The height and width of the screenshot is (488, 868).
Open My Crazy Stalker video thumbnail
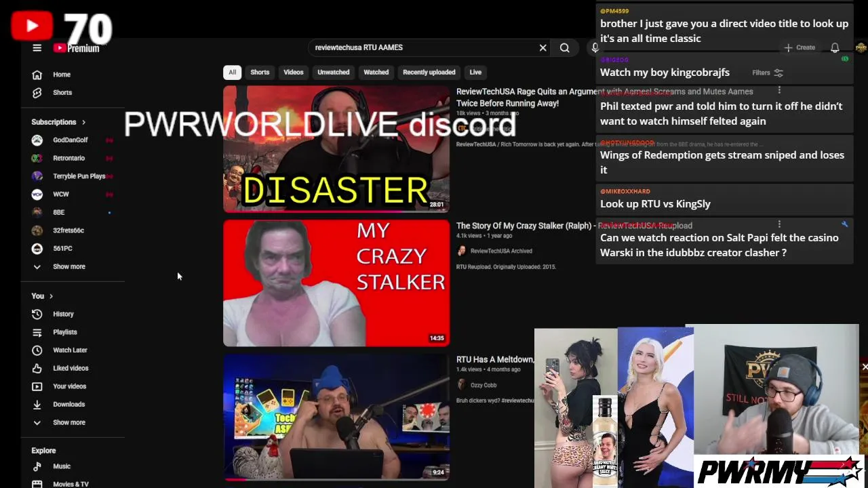pos(336,283)
